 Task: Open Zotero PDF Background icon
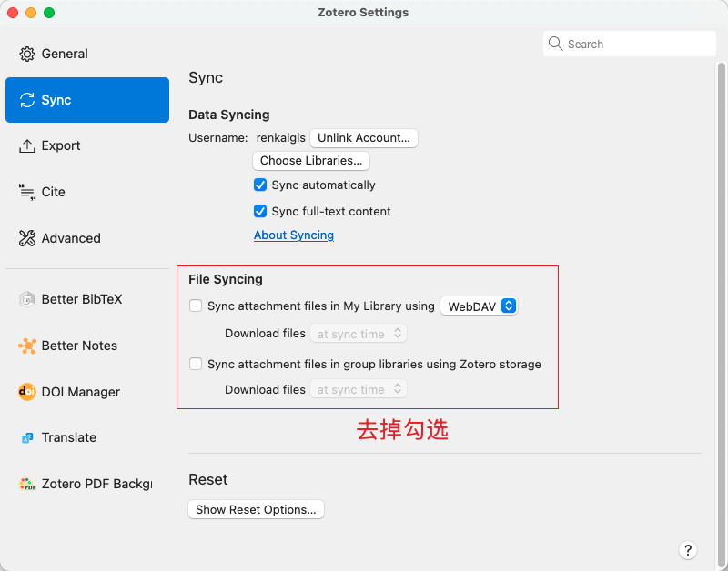coord(27,484)
